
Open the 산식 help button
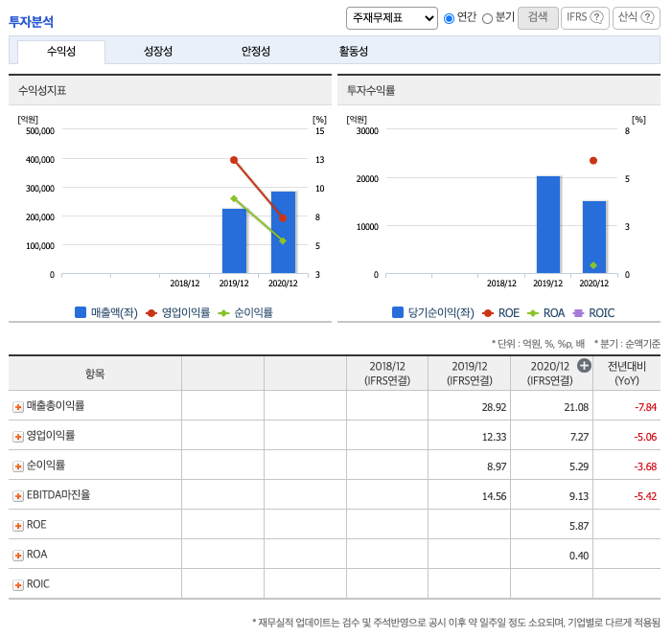point(636,18)
